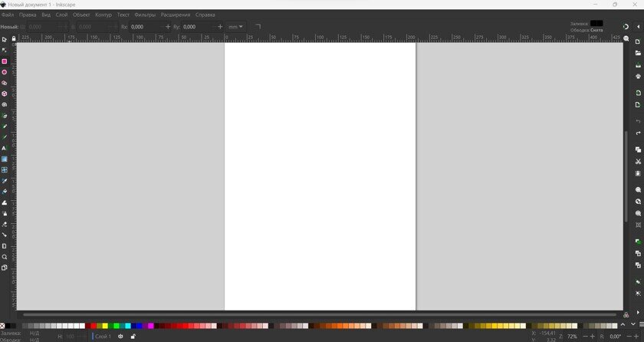Open the Правка menu
The width and height of the screenshot is (644, 342).
28,15
